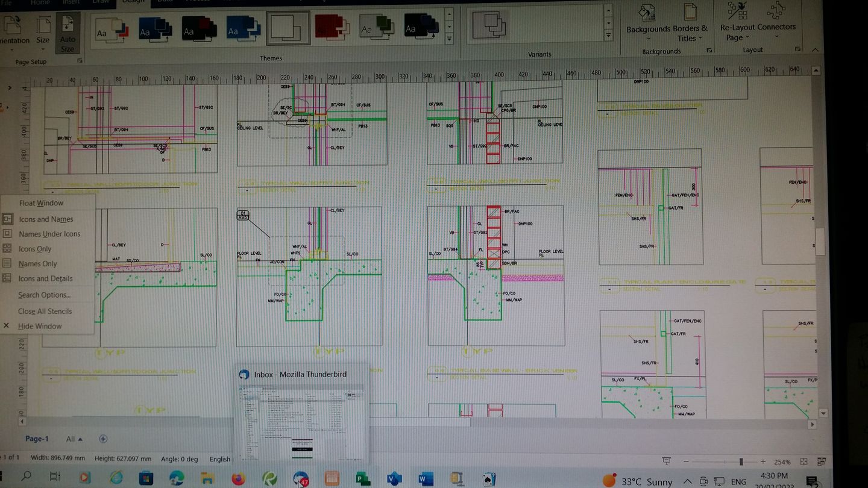This screenshot has height=488, width=868.
Task: Click the zoom slider handle
Action: point(741,461)
